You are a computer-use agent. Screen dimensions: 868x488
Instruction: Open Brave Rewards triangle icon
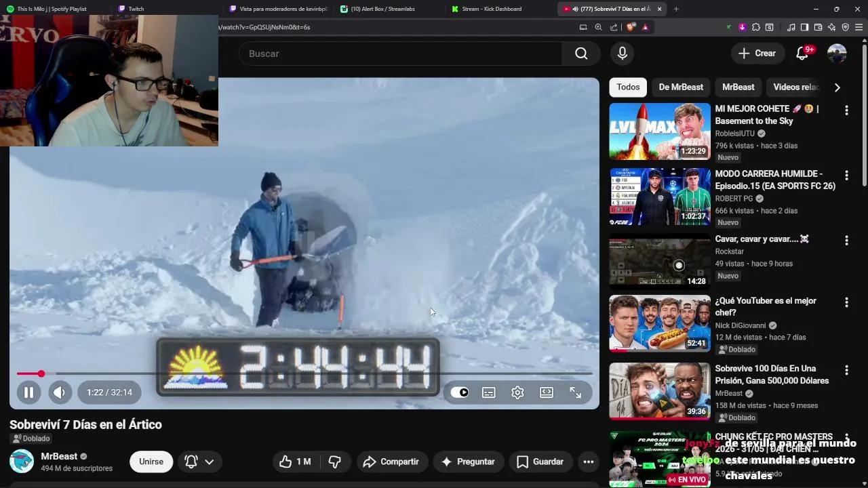coord(645,27)
